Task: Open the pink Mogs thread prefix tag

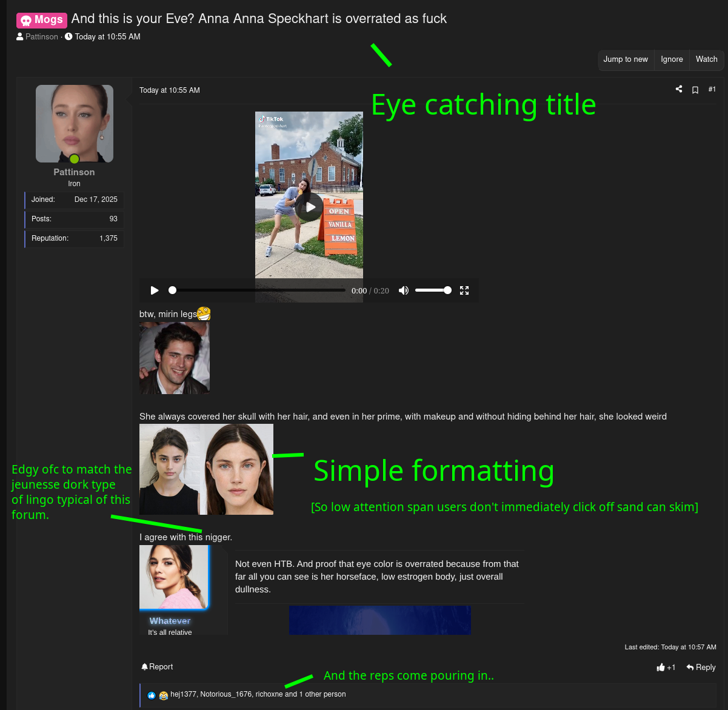Action: coord(42,20)
